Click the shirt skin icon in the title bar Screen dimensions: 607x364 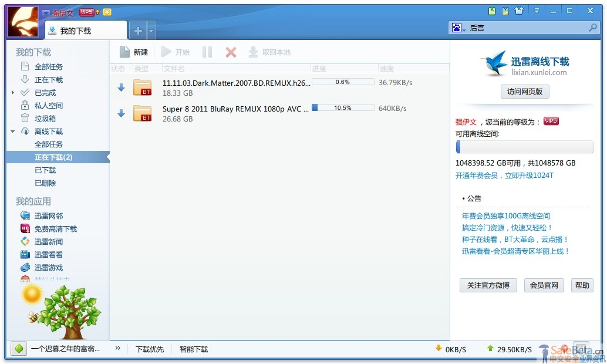[518, 11]
